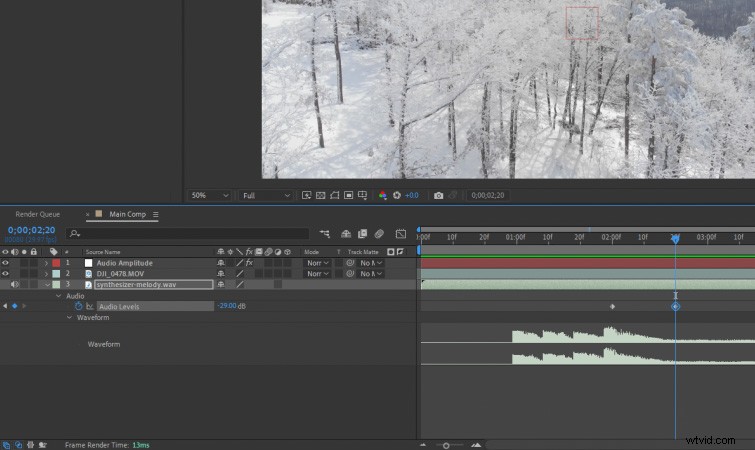
Task: Open the Full resolution dropdown
Action: [x=266, y=195]
